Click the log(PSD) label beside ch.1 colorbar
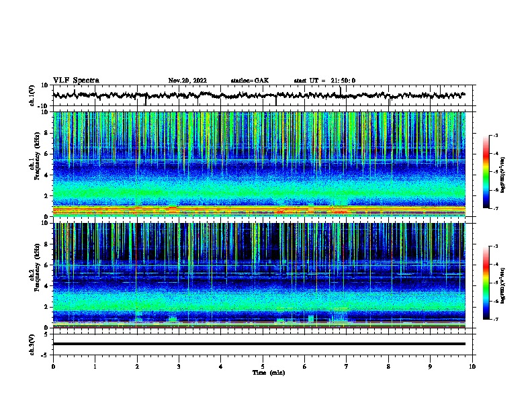 pos(502,175)
